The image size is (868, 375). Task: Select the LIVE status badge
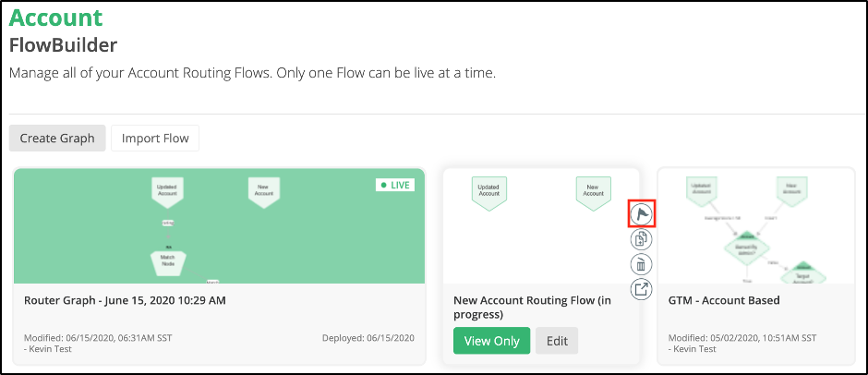394,185
